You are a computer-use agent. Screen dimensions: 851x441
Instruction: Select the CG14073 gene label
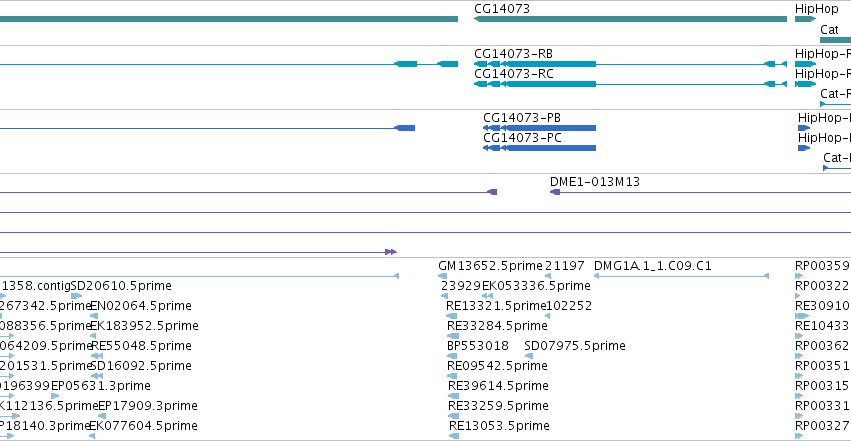point(502,9)
